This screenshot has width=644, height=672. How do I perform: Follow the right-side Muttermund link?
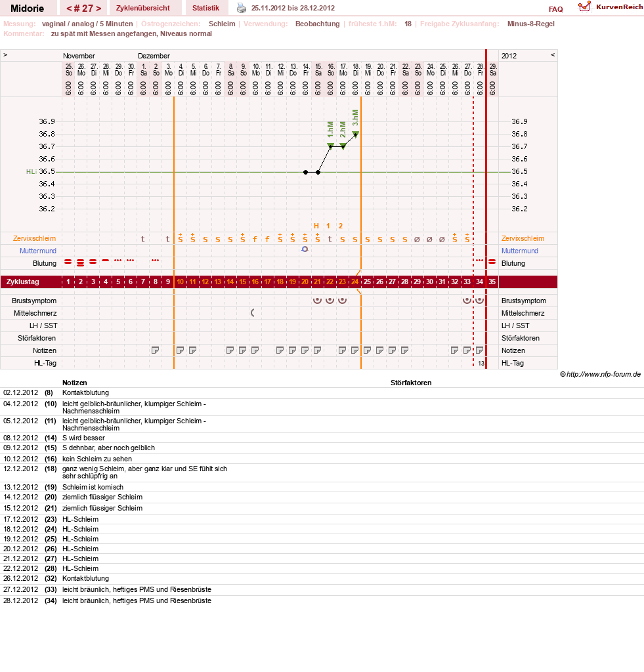coord(520,251)
